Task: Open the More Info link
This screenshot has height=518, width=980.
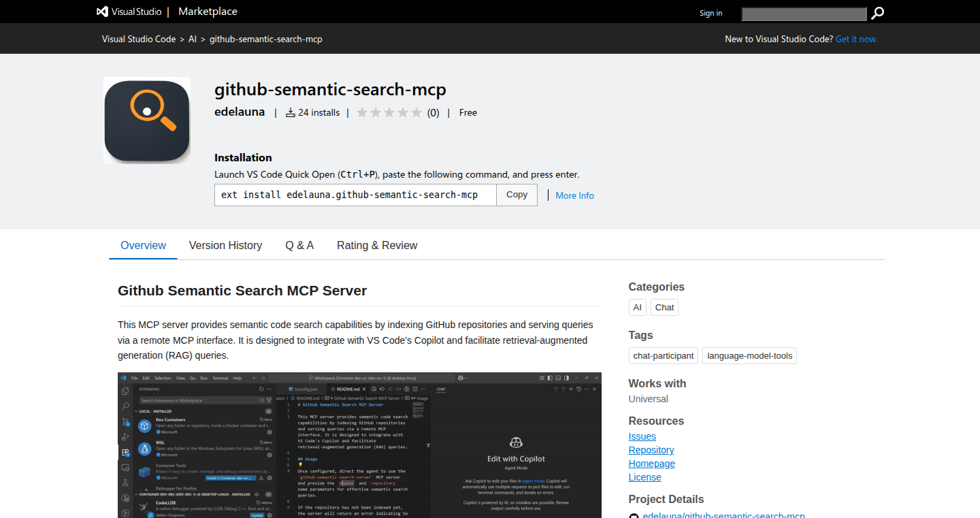Action: pyautogui.click(x=574, y=195)
